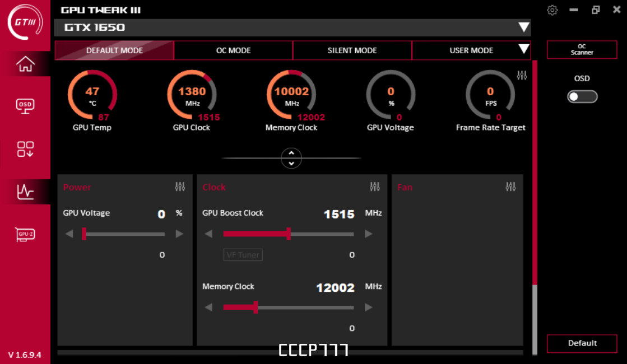The image size is (627, 364).
Task: Open settings gear in title bar
Action: (x=552, y=10)
